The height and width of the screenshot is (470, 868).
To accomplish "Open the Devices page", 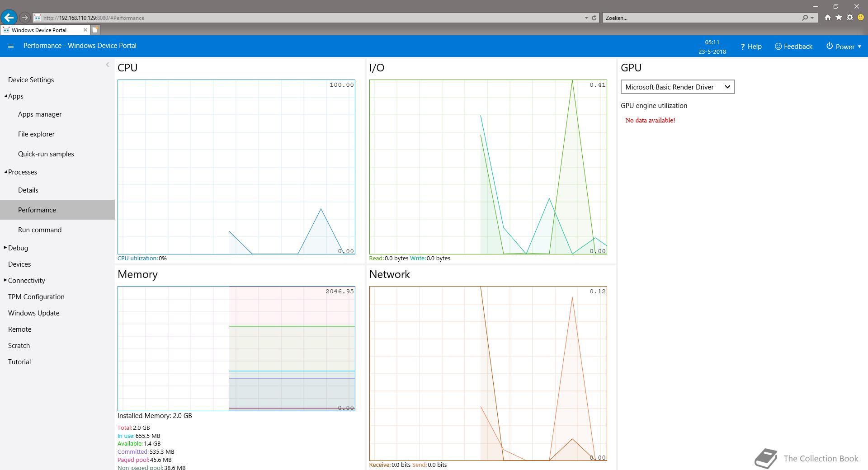I will (x=19, y=264).
